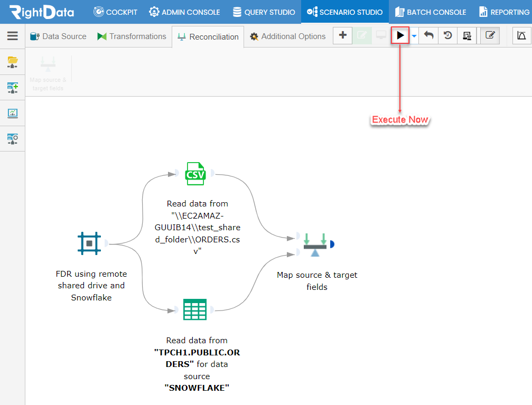The width and height of the screenshot is (532, 405).
Task: Click the CSV node output connector port
Action: click(212, 173)
